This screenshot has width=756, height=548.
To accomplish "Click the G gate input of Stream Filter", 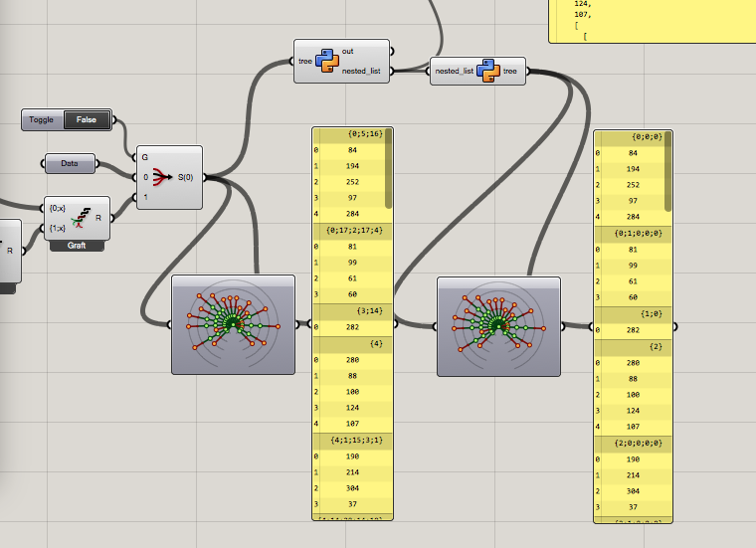I will click(144, 157).
